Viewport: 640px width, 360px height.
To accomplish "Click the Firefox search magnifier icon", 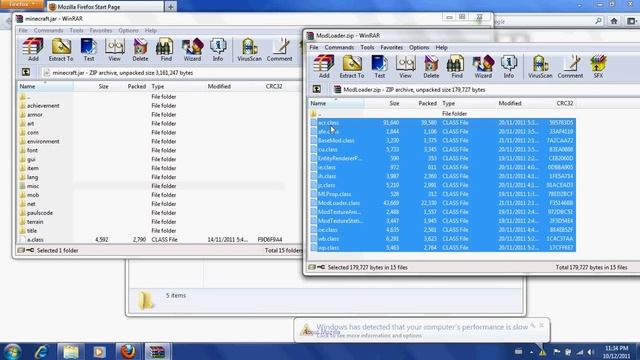I will (598, 21).
